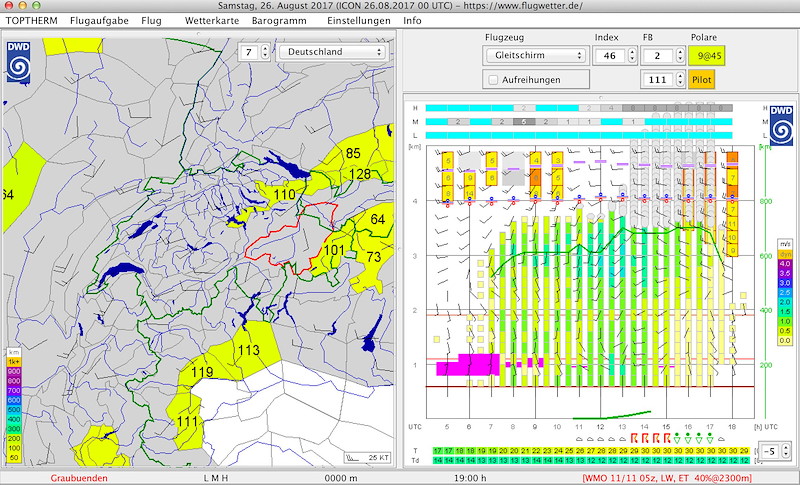Click the 300 green altitude legend swatch
The width and height of the screenshot is (800, 485).
[13, 429]
